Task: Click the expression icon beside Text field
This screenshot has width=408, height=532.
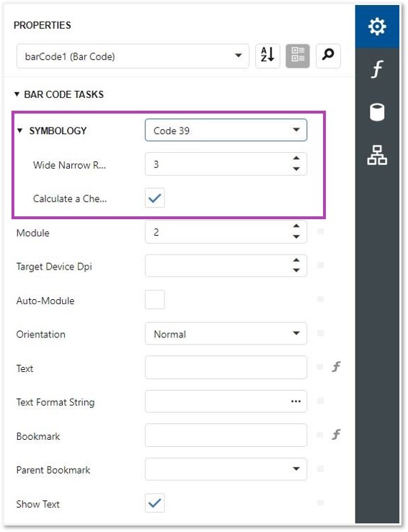Action: point(336,367)
